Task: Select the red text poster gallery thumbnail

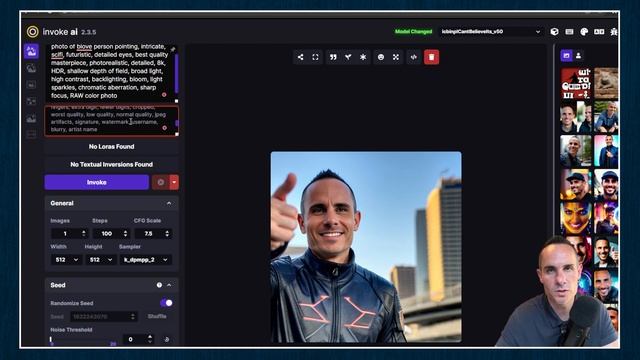Action: pos(576,84)
